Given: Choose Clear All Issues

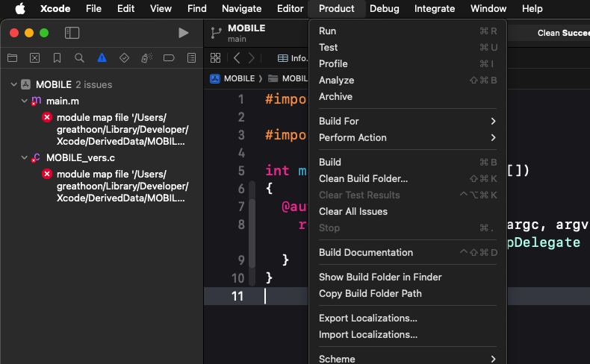Looking at the screenshot, I should pos(408,212).
